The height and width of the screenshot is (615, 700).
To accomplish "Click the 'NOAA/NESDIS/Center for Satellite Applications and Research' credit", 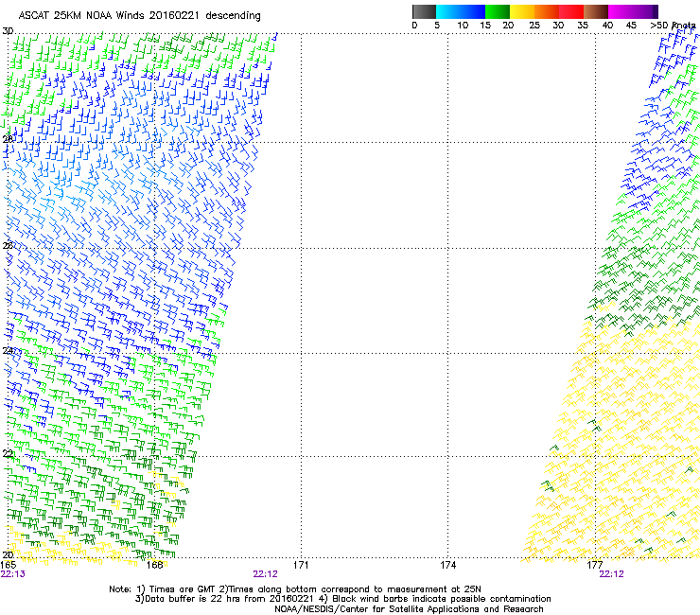I will click(409, 609).
